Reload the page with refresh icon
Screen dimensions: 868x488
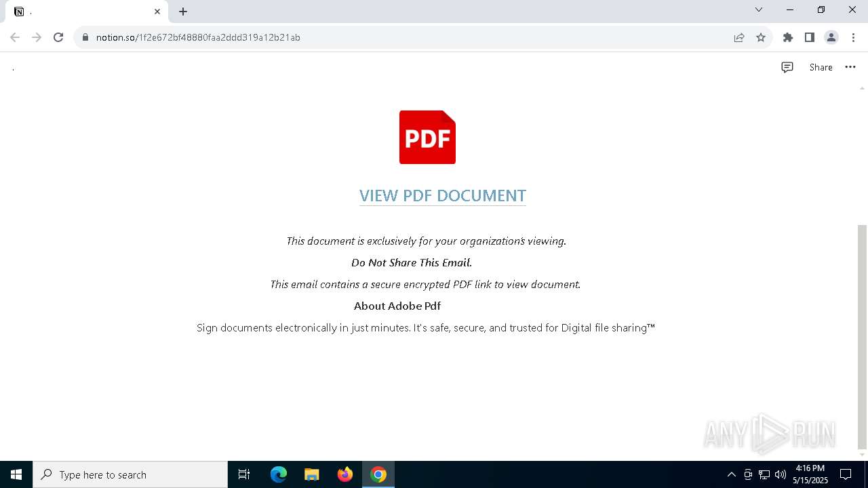pyautogui.click(x=58, y=37)
